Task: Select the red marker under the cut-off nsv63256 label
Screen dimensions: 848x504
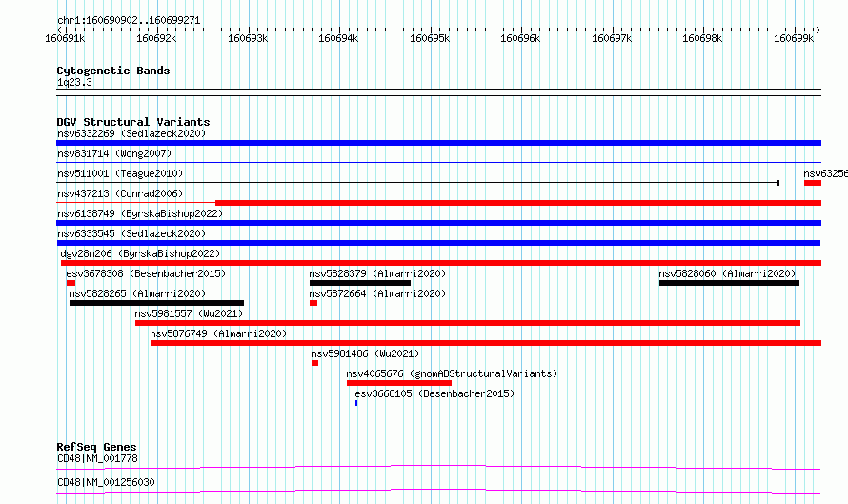Action: pos(813,183)
